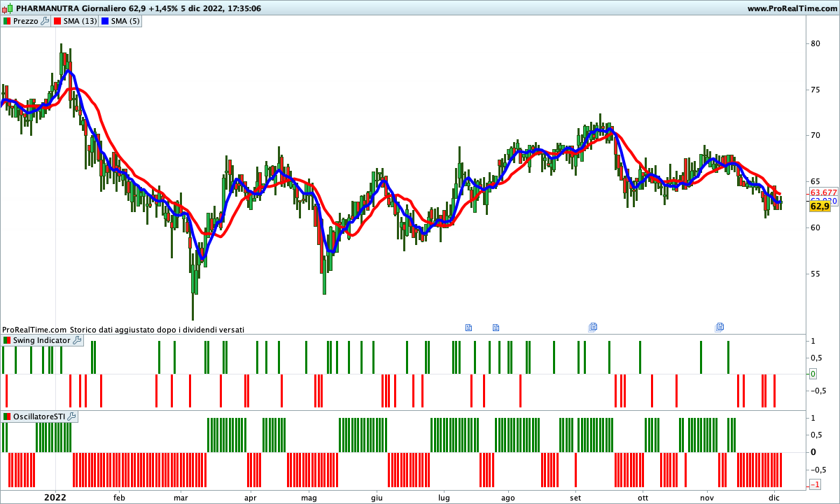
Task: Click the lug label on the time axis
Action: point(443,498)
